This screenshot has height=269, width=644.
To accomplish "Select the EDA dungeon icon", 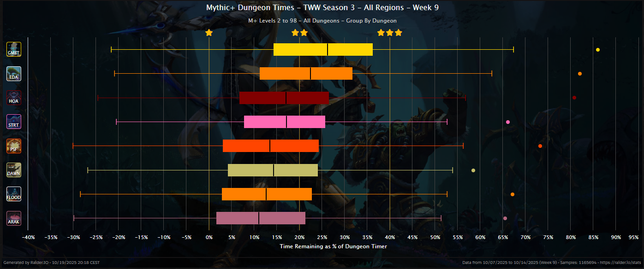I will click(x=14, y=74).
